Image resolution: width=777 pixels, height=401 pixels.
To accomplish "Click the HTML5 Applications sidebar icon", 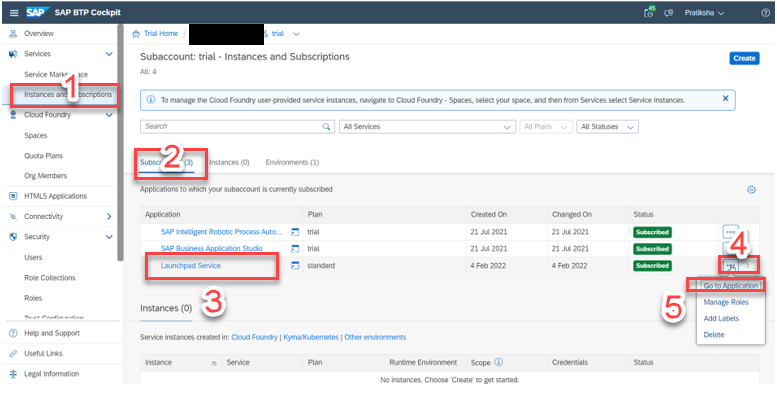I will pos(14,196).
